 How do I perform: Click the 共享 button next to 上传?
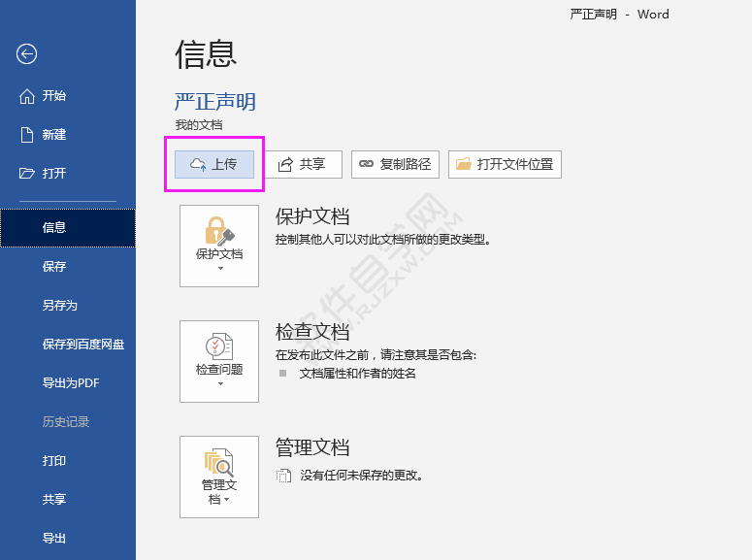point(304,165)
